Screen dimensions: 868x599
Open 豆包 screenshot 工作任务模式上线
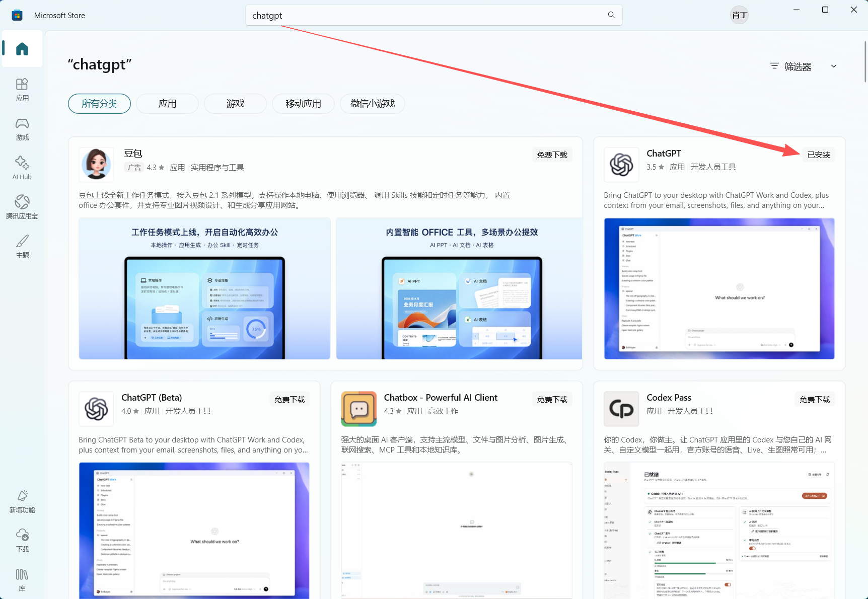204,288
